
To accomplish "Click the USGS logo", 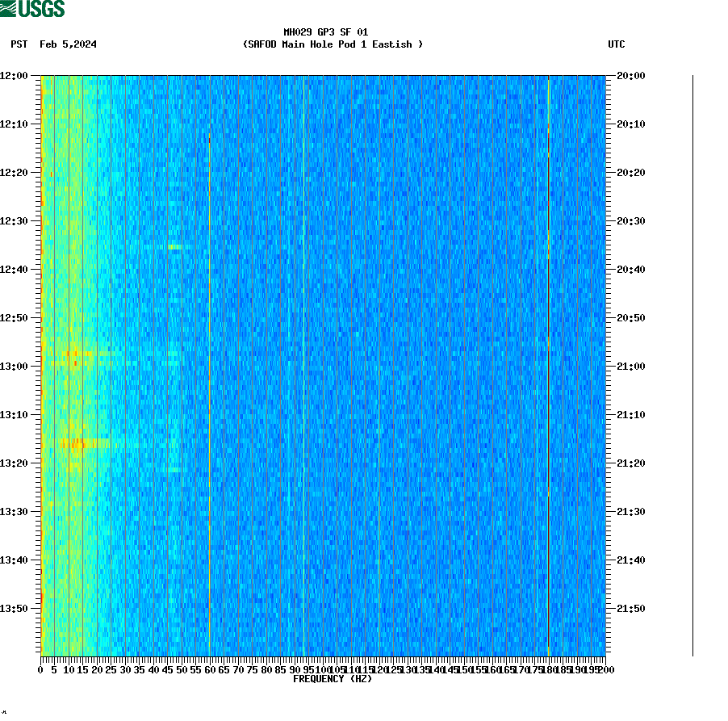I will coord(32,9).
